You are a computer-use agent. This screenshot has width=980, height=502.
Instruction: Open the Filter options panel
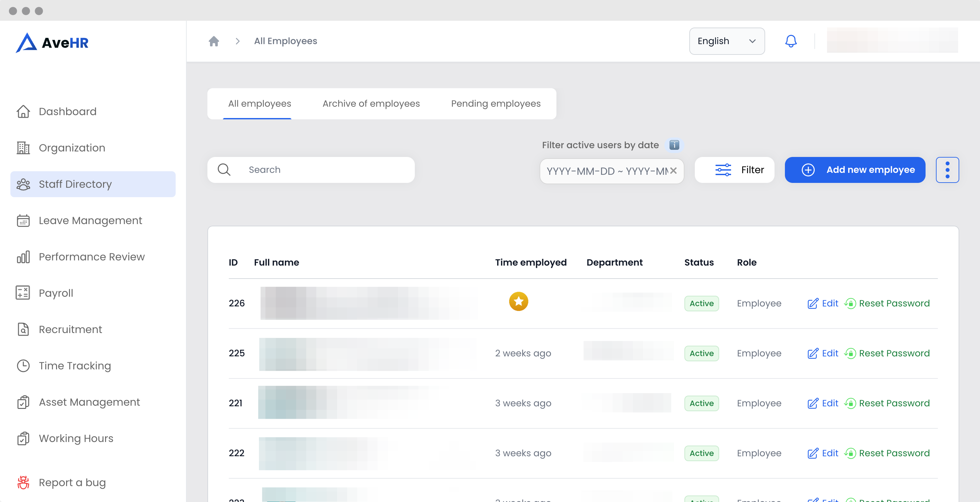tap(734, 170)
